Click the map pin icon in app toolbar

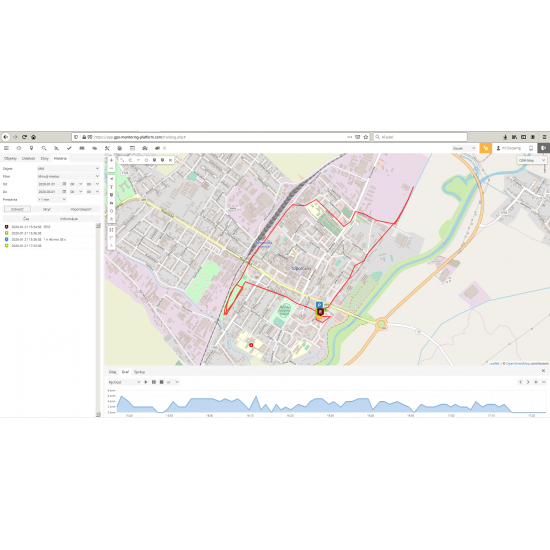pyautogui.click(x=31, y=148)
